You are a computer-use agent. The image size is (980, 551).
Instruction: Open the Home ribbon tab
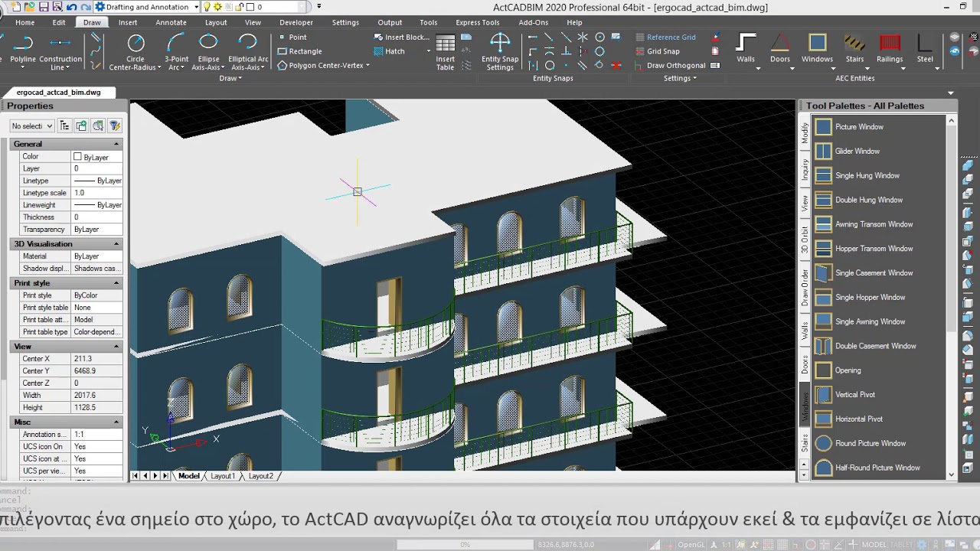24,22
